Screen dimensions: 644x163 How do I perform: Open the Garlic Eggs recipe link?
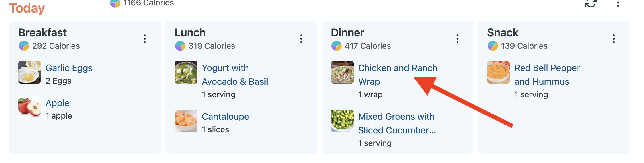(x=69, y=68)
